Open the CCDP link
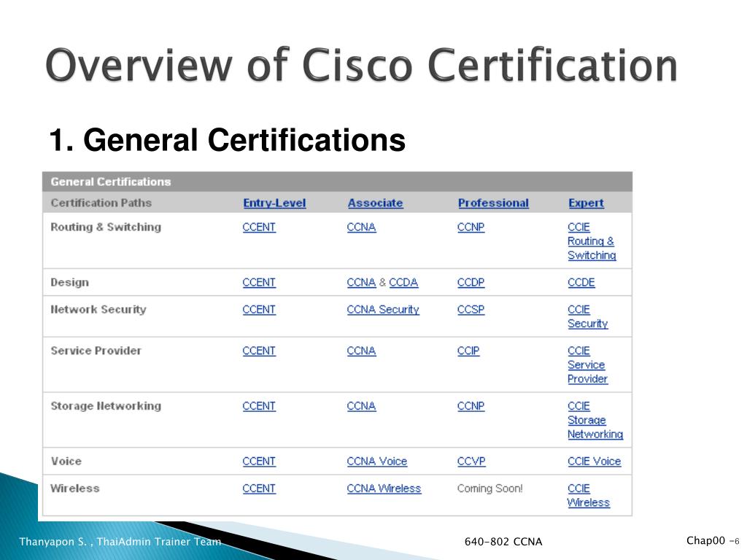 click(x=471, y=282)
